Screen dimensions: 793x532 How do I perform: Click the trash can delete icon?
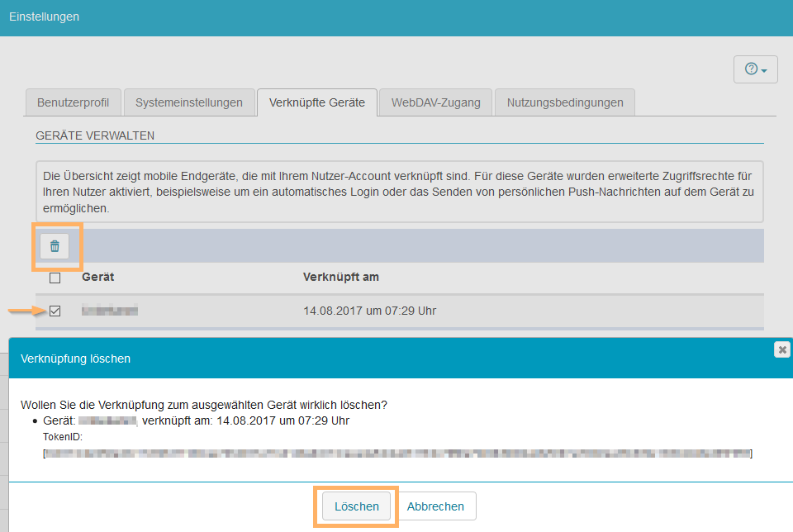55,246
